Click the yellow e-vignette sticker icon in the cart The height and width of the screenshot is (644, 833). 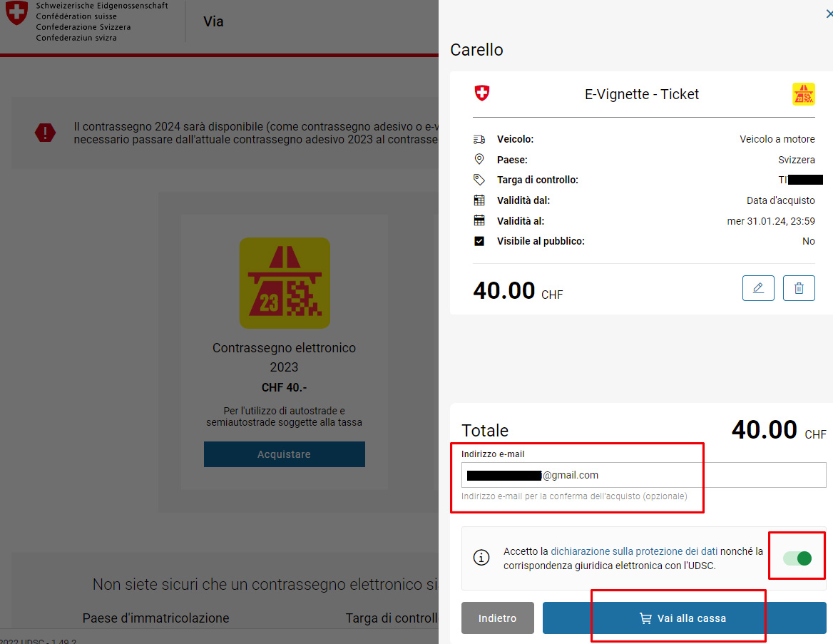[x=803, y=94]
